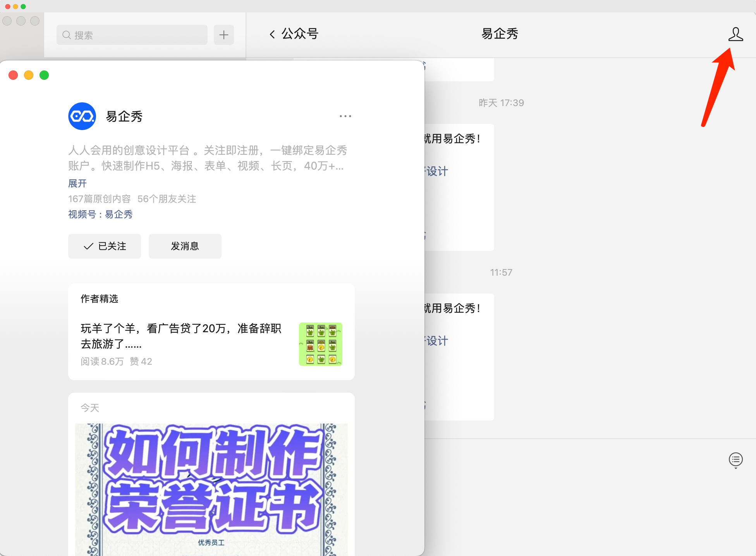Viewport: 756px width, 556px height.
Task: Click 阅读 8.6万 read count
Action: pyautogui.click(x=102, y=362)
